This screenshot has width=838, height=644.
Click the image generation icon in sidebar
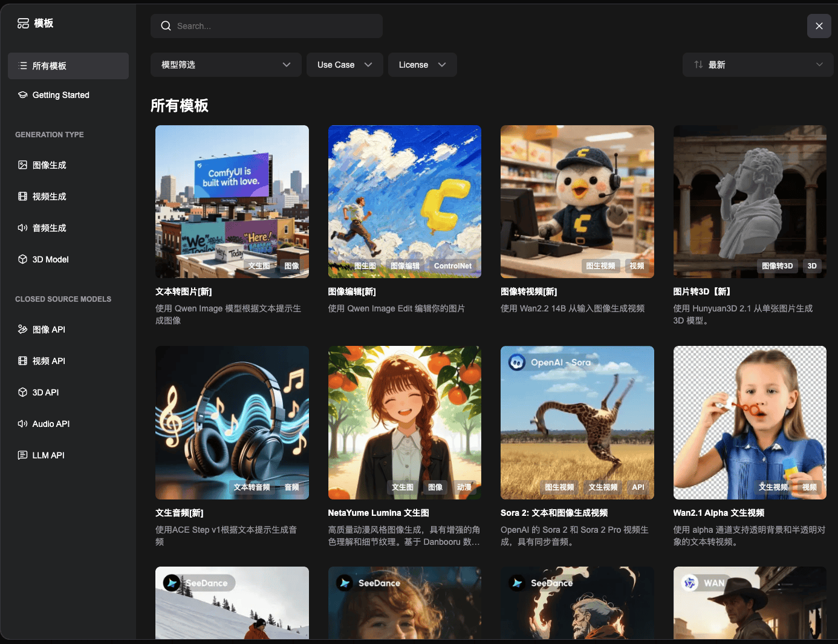click(22, 165)
